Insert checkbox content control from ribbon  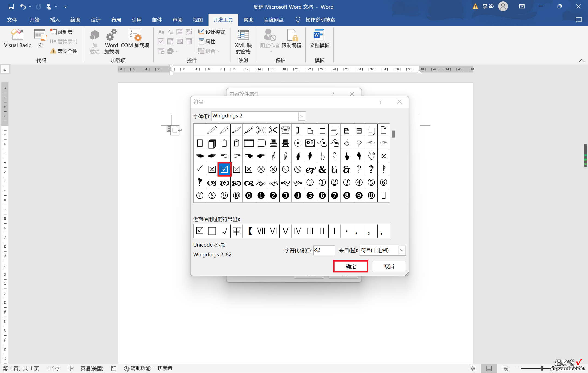pyautogui.click(x=161, y=41)
